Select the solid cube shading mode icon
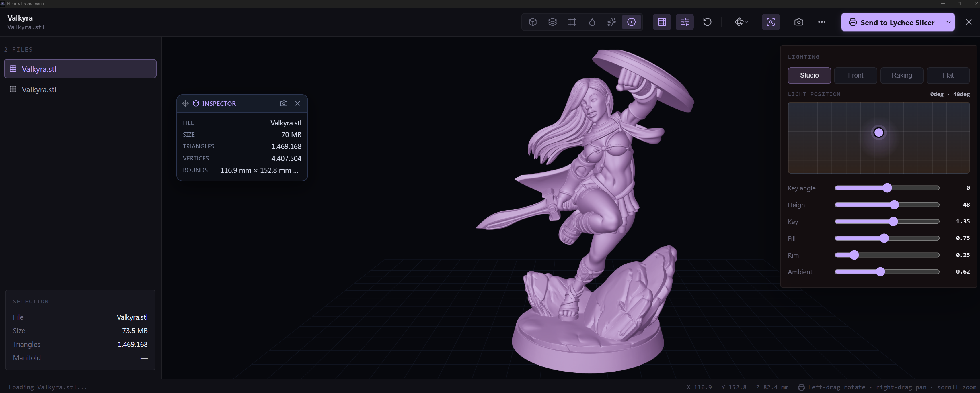The image size is (980, 393). (x=533, y=22)
